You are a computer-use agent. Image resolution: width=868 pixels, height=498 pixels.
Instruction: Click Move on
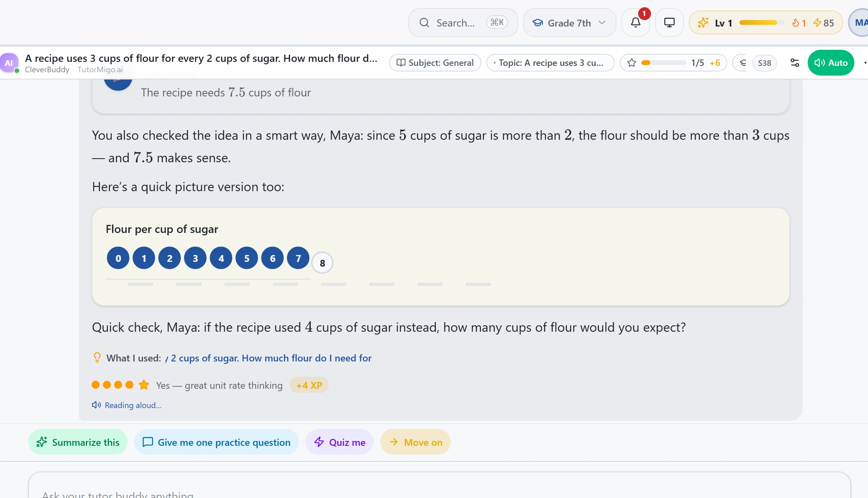tap(416, 442)
